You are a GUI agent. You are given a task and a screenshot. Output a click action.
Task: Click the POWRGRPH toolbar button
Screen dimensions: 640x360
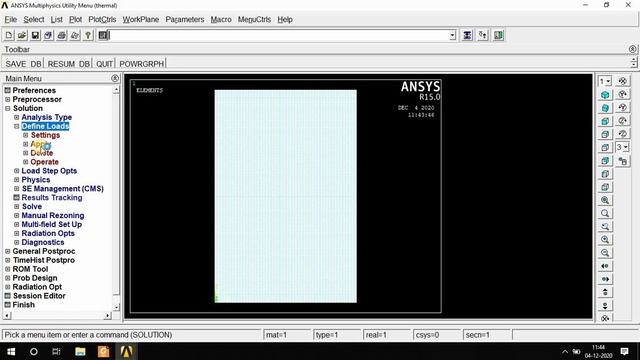coord(141,64)
